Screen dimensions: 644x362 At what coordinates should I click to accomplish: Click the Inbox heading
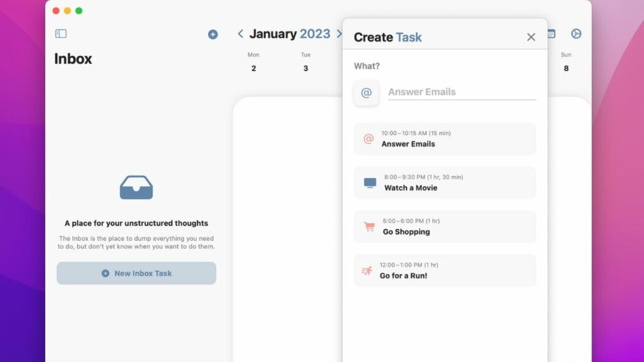(x=73, y=59)
